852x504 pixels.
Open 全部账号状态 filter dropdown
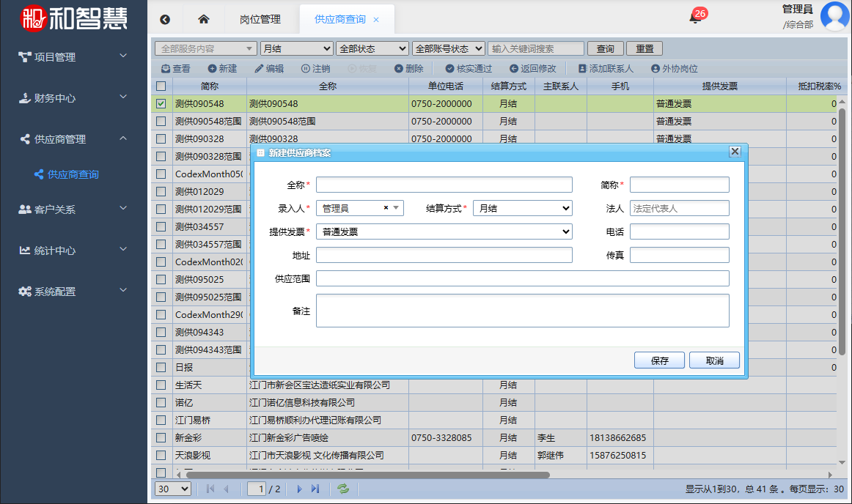[x=448, y=48]
